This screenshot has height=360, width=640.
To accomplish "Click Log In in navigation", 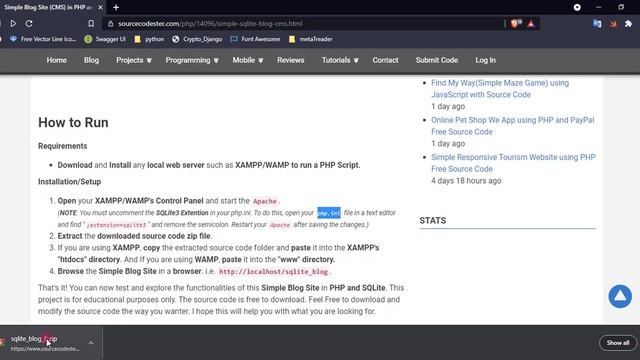I will click(x=485, y=60).
